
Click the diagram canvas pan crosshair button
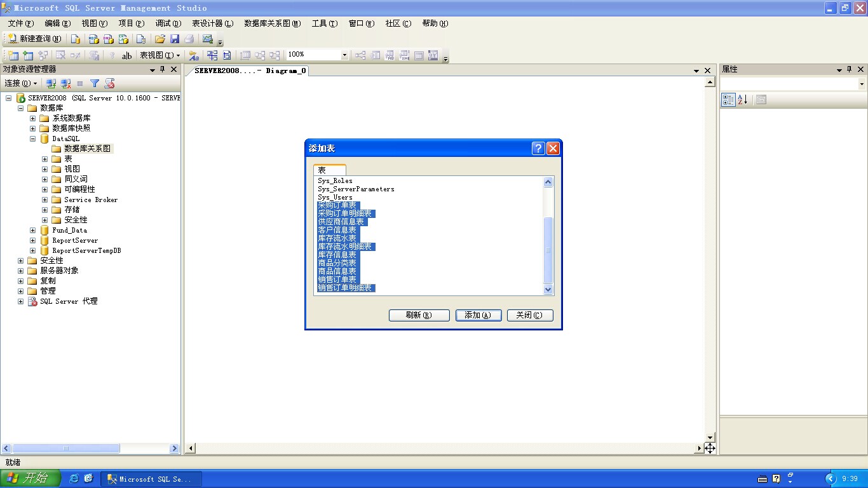coord(710,448)
